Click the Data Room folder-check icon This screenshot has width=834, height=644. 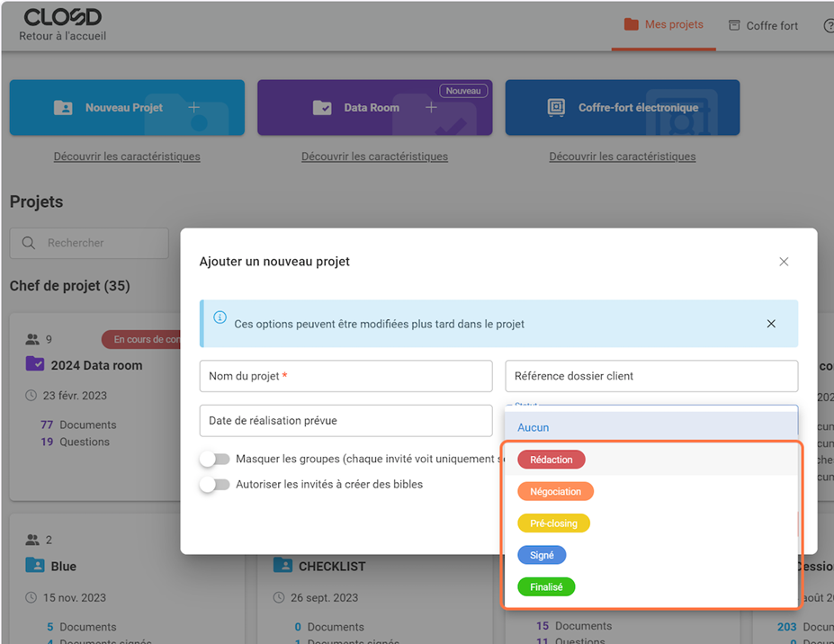point(322,108)
